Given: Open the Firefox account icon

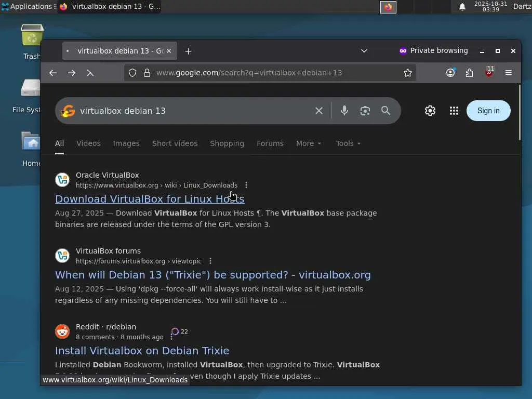Looking at the screenshot, I should coord(450,73).
